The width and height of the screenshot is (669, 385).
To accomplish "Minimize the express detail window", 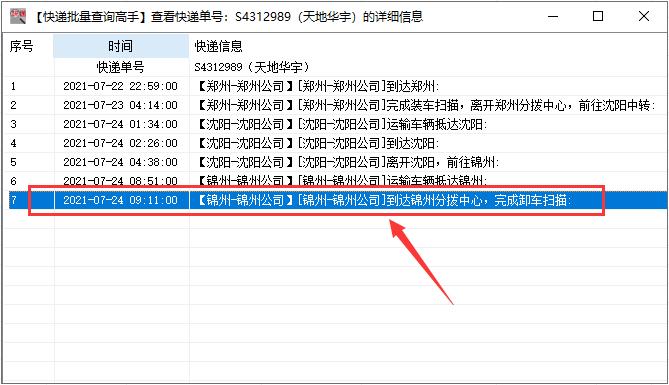I will coord(553,17).
